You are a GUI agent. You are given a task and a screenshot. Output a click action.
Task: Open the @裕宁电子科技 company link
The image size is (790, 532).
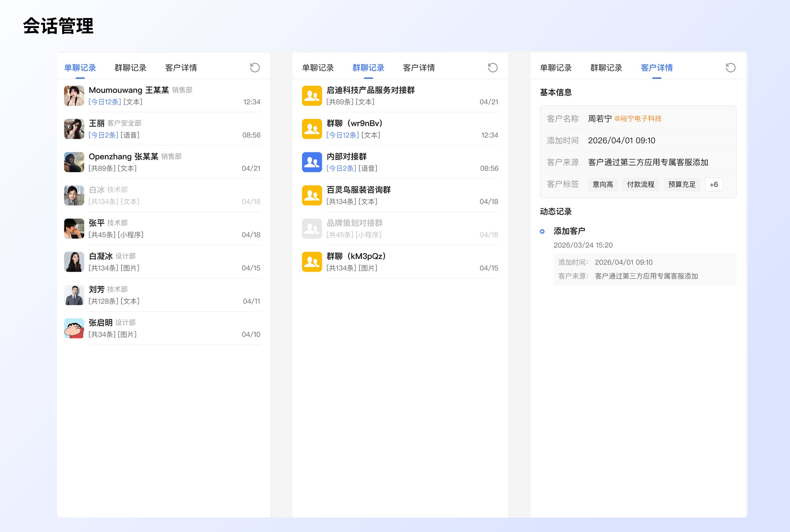638,119
